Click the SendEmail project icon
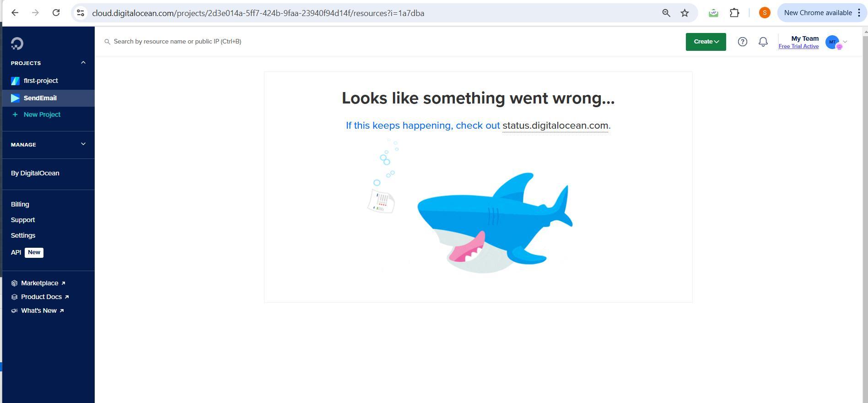The height and width of the screenshot is (403, 868). [15, 98]
